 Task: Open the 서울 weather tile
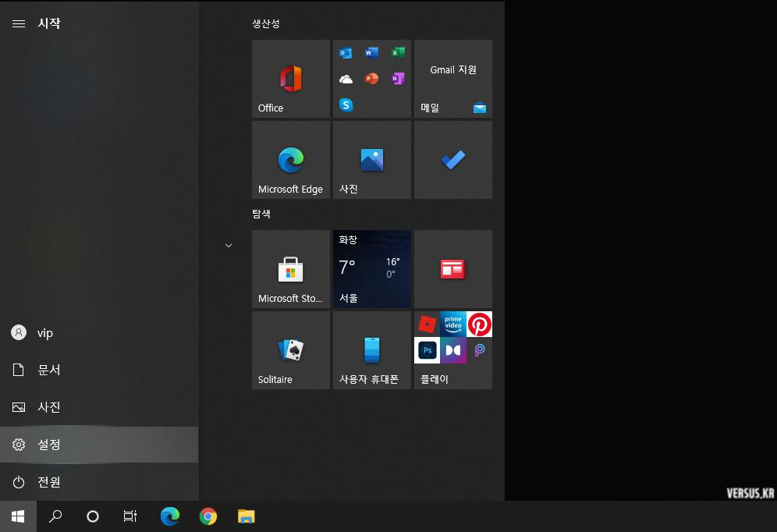371,269
